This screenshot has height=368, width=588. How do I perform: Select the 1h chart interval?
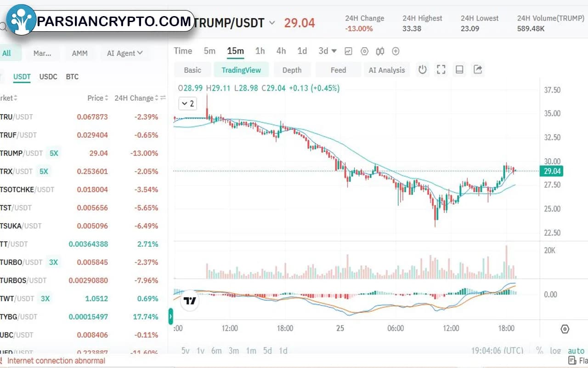(x=260, y=51)
